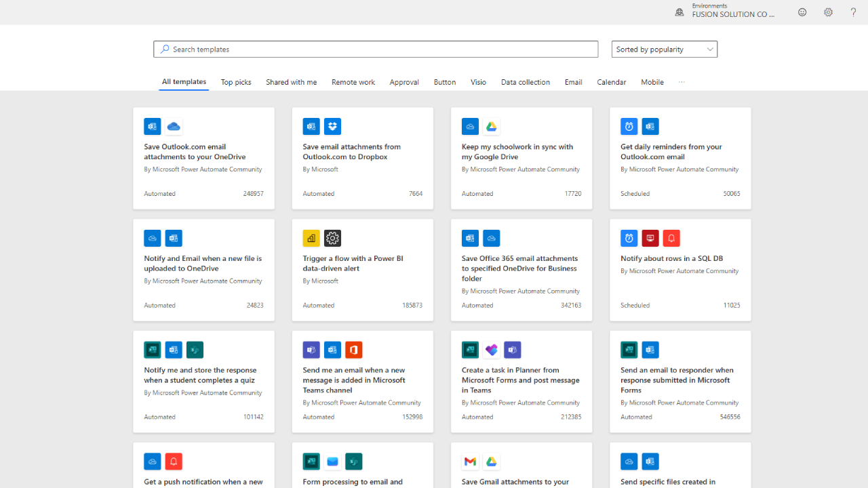Click the Search templates input field
868x488 pixels.
point(376,49)
